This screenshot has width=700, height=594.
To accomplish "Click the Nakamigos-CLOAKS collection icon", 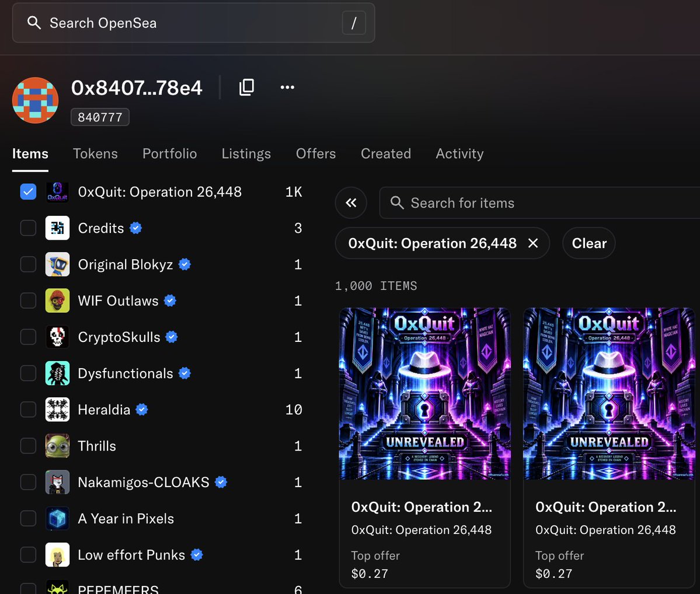I will (57, 482).
